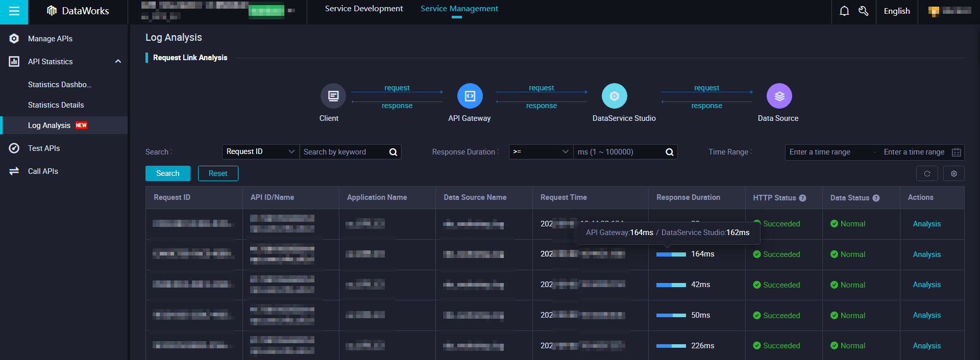Open the time range calendar picker
980x360 pixels.
coord(957,152)
